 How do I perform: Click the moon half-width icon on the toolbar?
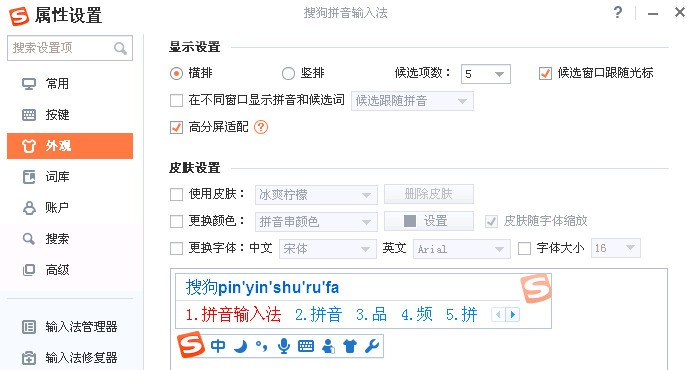241,346
